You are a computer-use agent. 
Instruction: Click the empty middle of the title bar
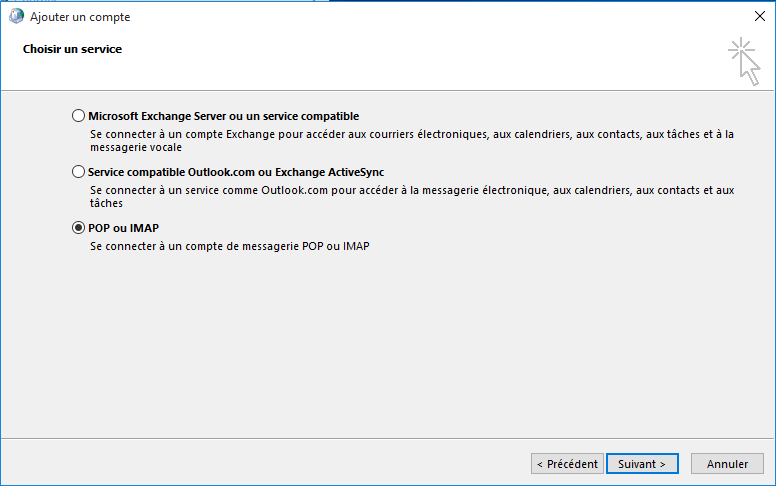[x=400, y=17]
